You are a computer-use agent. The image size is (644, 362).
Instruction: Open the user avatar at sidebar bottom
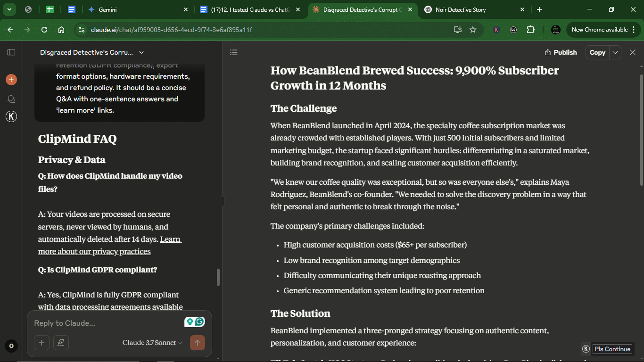(x=11, y=346)
